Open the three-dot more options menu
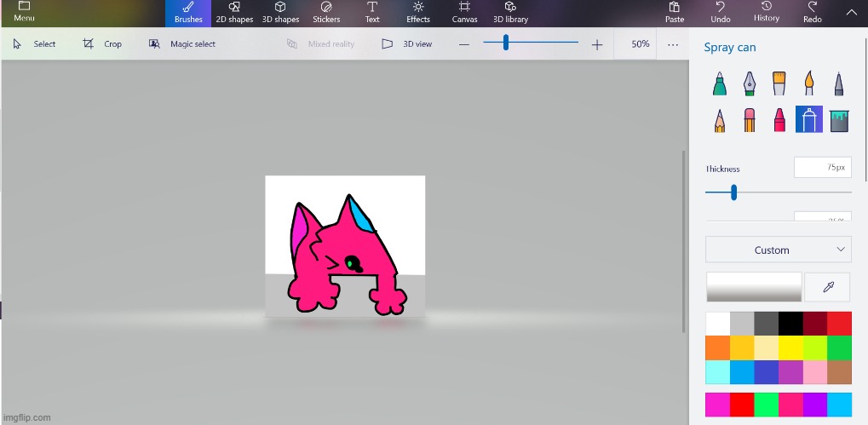The height and width of the screenshot is (425, 868). point(673,44)
